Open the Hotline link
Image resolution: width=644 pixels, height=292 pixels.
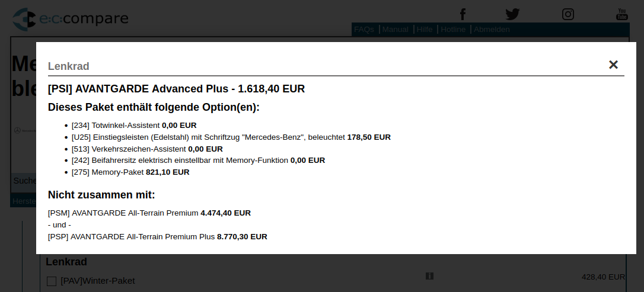pos(453,30)
